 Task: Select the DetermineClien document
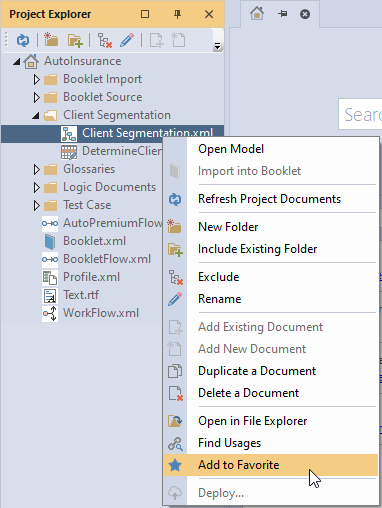point(122,151)
